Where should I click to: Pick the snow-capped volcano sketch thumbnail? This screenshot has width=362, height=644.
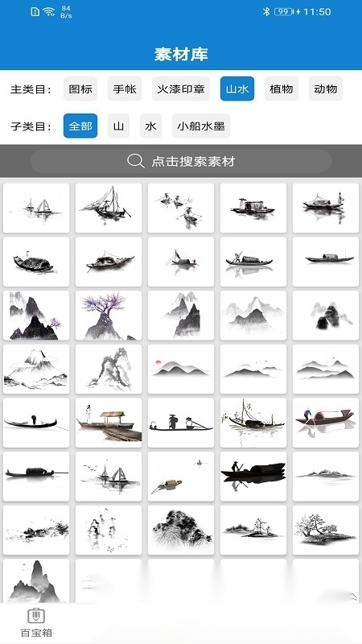click(x=36, y=369)
